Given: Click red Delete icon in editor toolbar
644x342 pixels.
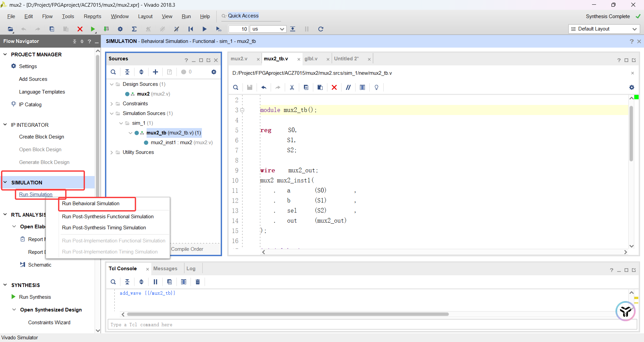Looking at the screenshot, I should pos(334,88).
